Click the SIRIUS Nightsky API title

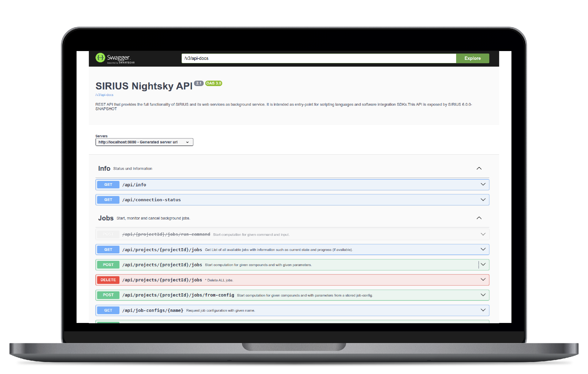pyautogui.click(x=144, y=86)
